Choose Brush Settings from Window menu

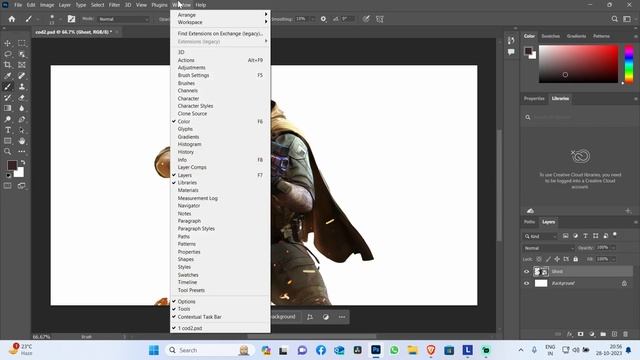[x=220, y=75]
